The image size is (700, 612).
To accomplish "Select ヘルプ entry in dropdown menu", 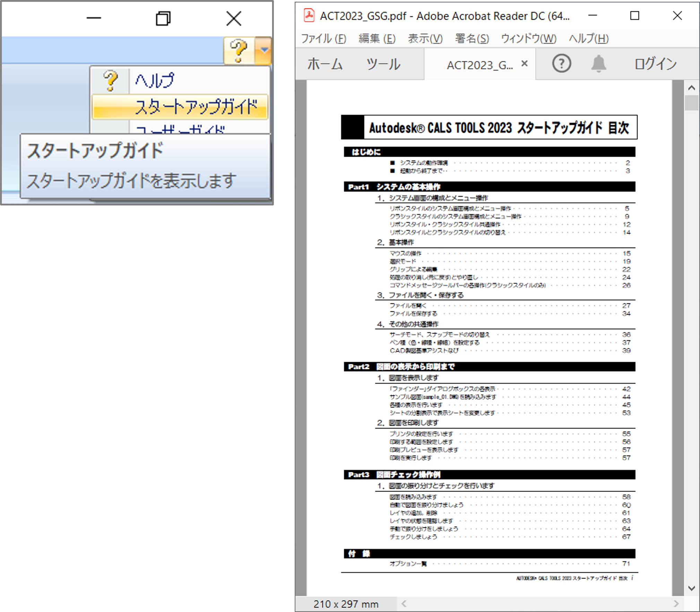I will 155,80.
